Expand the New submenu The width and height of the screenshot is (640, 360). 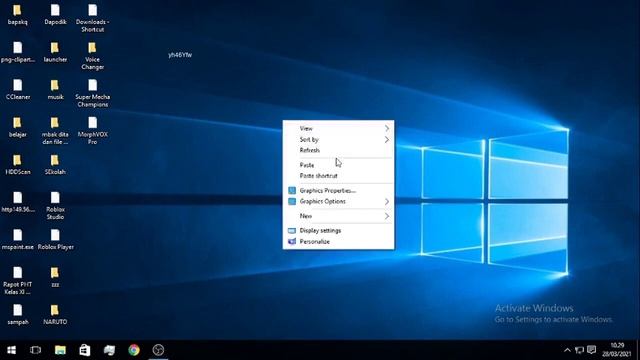click(x=338, y=216)
